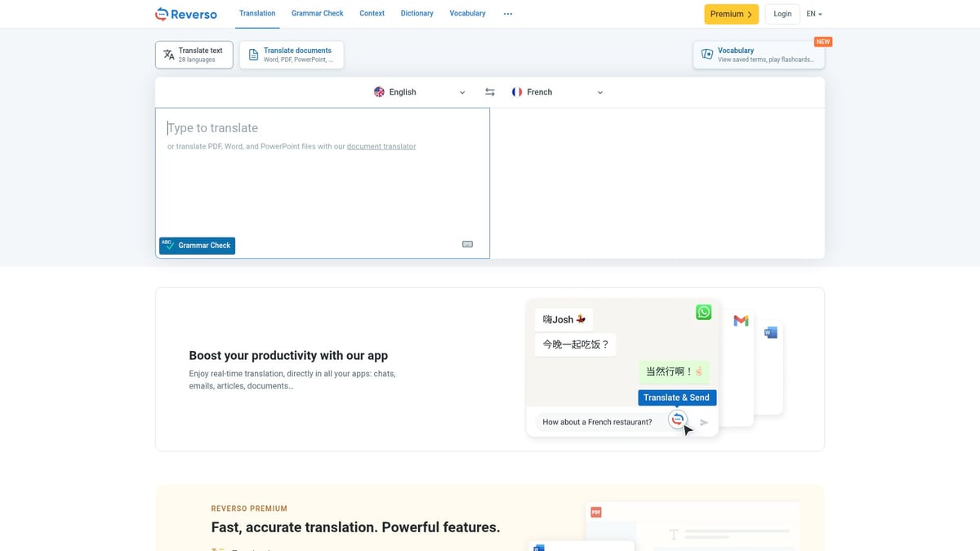980x551 pixels.
Task: Open the virtual keyboard icon
Action: coord(467,243)
